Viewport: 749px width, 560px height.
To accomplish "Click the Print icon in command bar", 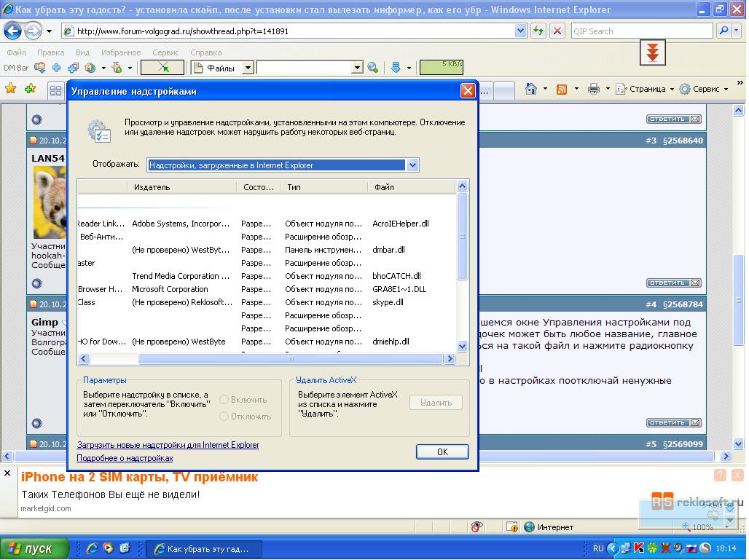I will [x=594, y=89].
